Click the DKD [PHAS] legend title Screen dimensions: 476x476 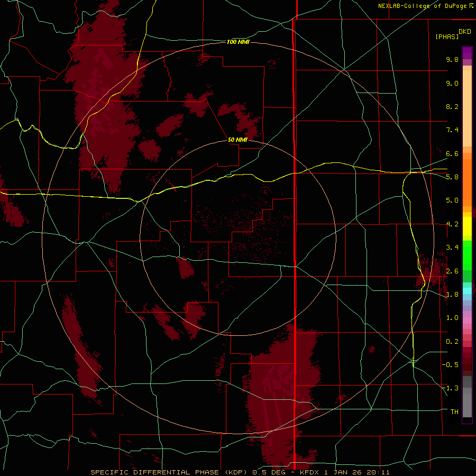(x=453, y=34)
